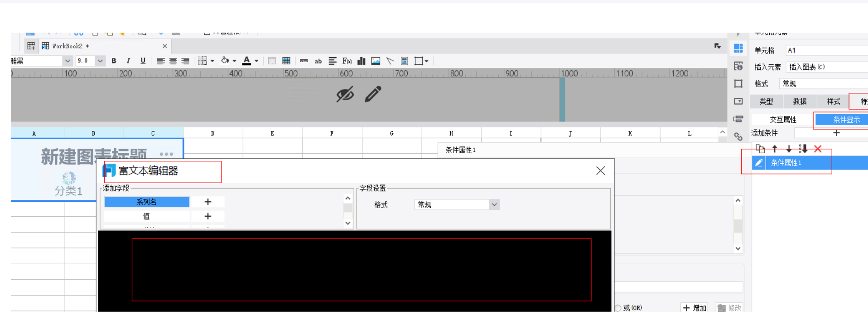Click the cell border icon
868x330 pixels.
pyautogui.click(x=203, y=61)
